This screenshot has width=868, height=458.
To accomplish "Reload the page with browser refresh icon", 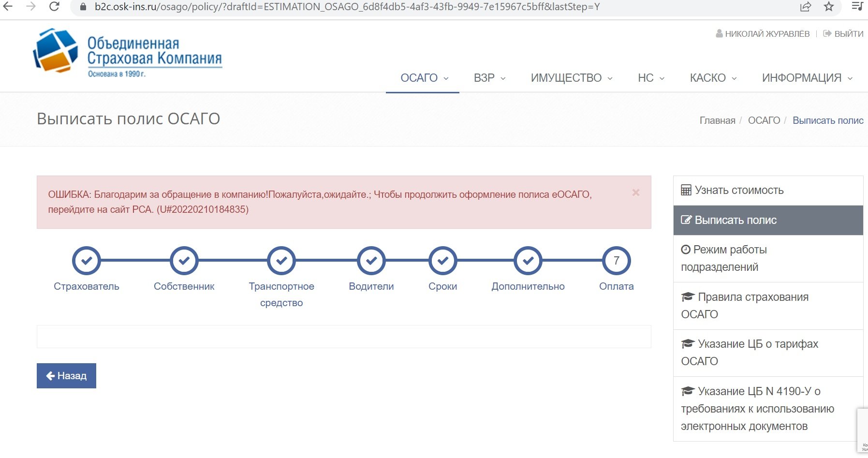I will pos(55,7).
